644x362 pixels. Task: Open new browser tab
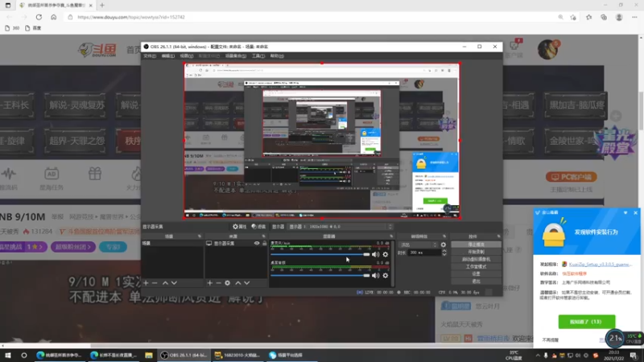click(x=102, y=6)
